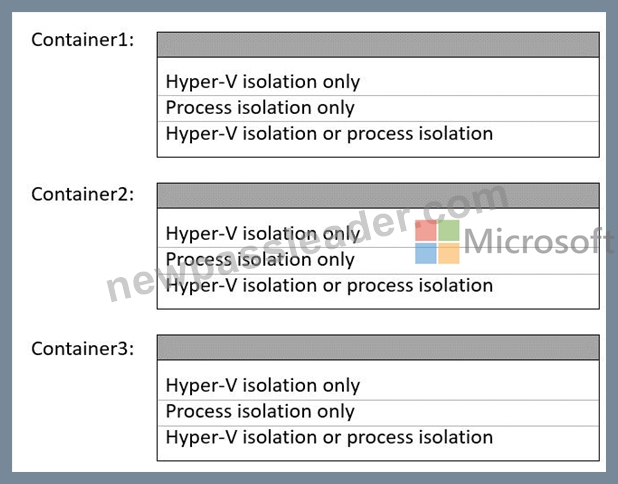Pick Container1 Hyper-V or process isolation option
The width and height of the screenshot is (618, 484).
tap(378, 134)
